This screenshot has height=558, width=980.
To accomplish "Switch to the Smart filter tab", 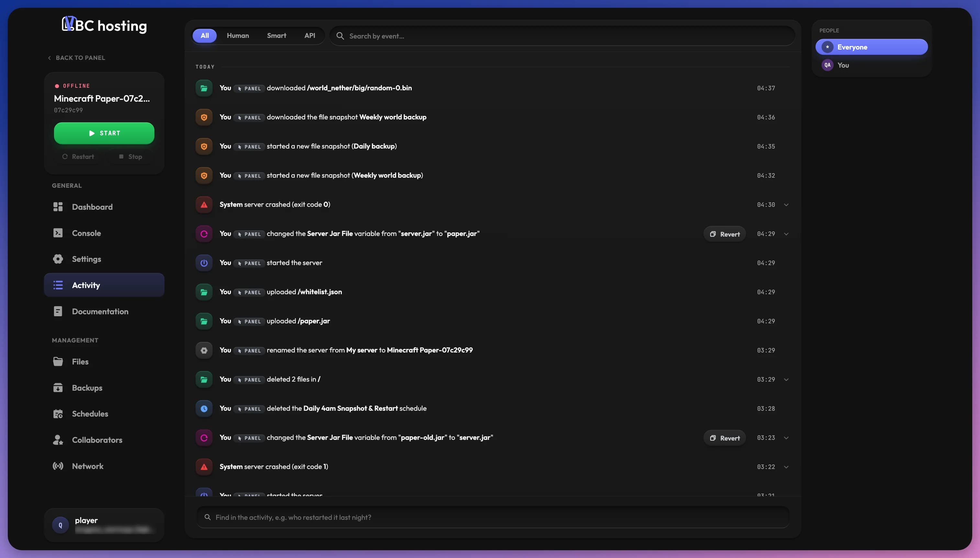I will pyautogui.click(x=277, y=36).
